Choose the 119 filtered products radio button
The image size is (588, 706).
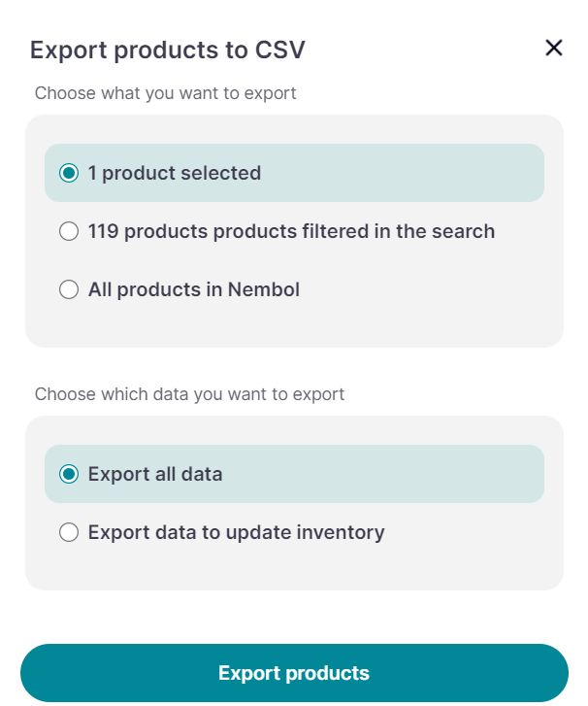pyautogui.click(x=69, y=232)
